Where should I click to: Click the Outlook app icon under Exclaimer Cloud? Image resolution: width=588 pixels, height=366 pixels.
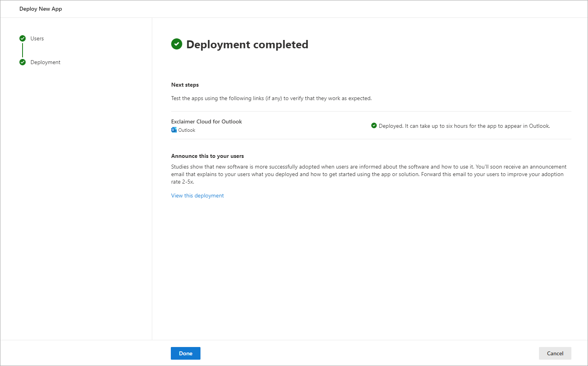pyautogui.click(x=174, y=130)
